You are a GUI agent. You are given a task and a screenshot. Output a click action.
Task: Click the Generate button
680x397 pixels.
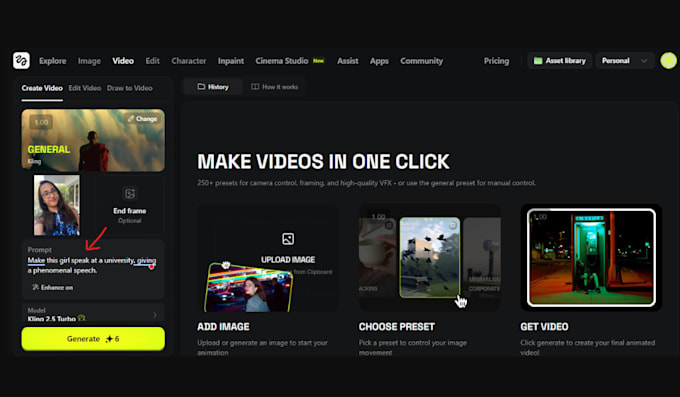pos(93,339)
